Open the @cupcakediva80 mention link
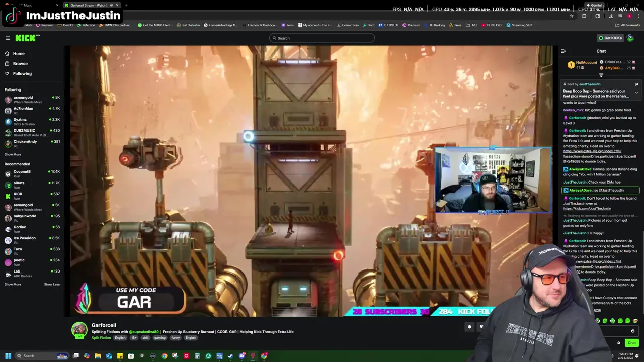This screenshot has height=362, width=644. click(144, 332)
